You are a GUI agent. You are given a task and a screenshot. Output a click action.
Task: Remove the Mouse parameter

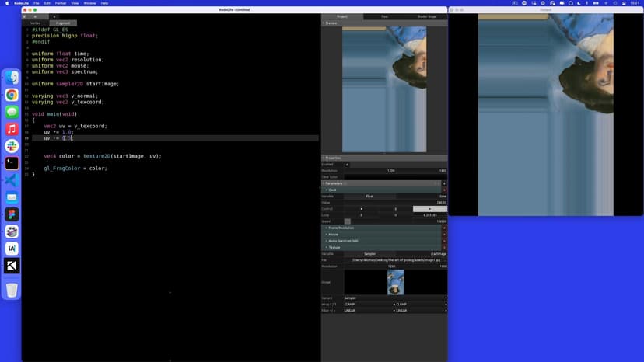[444, 234]
